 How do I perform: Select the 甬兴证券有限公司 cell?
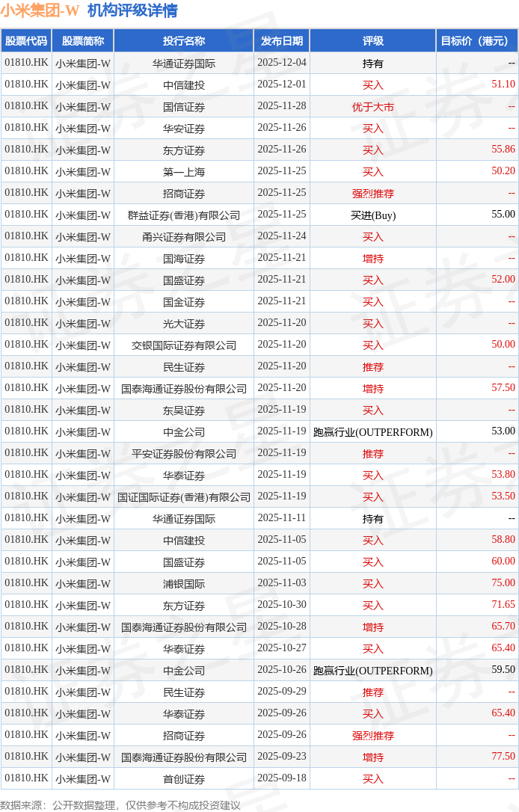[184, 237]
